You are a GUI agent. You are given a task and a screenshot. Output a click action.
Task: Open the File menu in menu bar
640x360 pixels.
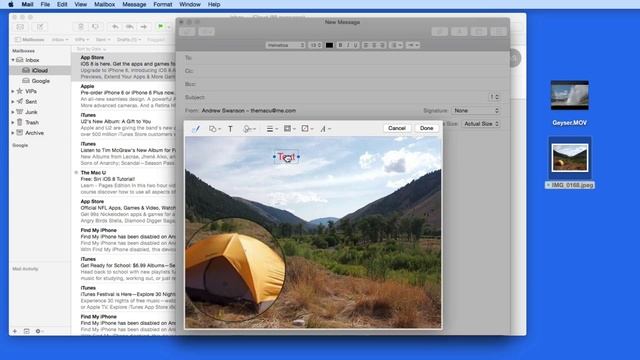[45, 4]
